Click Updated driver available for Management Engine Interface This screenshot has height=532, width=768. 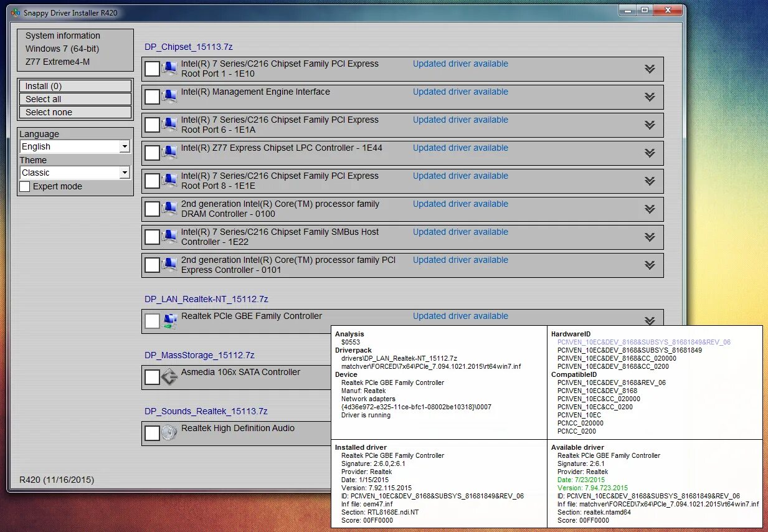[x=460, y=92]
